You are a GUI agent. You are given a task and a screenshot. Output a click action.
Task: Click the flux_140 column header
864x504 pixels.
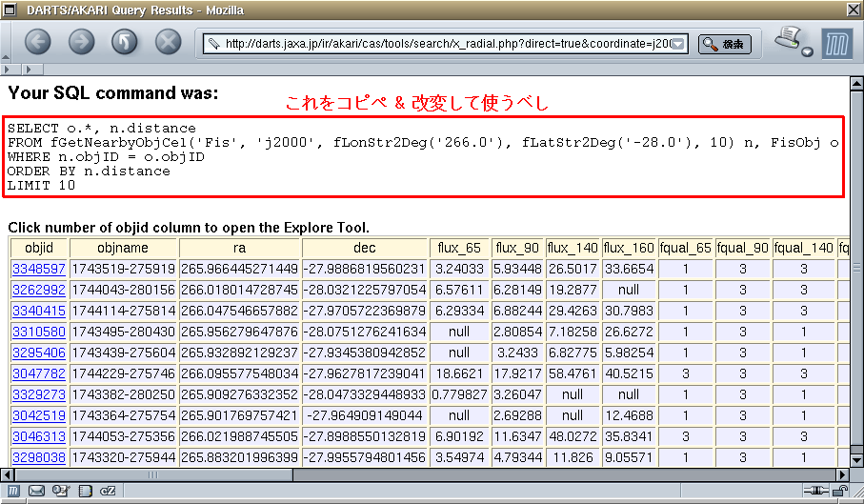point(573,248)
